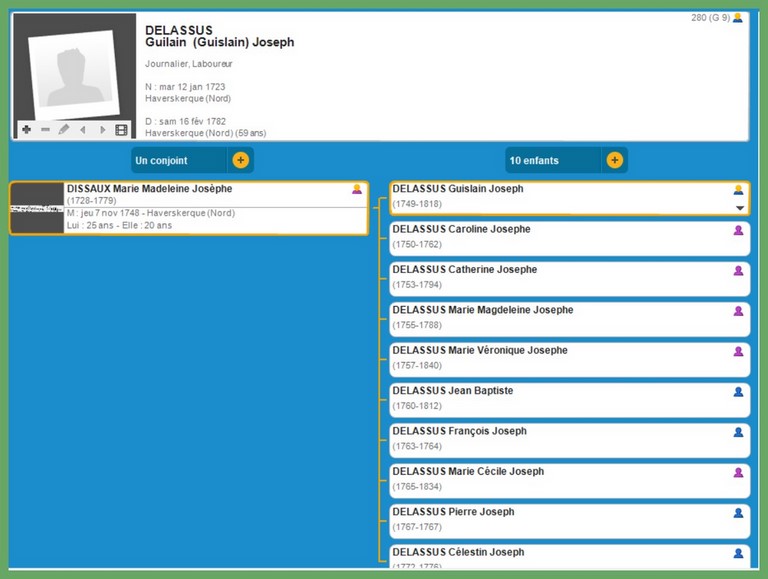Click male icon on Jean Baptiste card
768x579 pixels.
coord(738,392)
